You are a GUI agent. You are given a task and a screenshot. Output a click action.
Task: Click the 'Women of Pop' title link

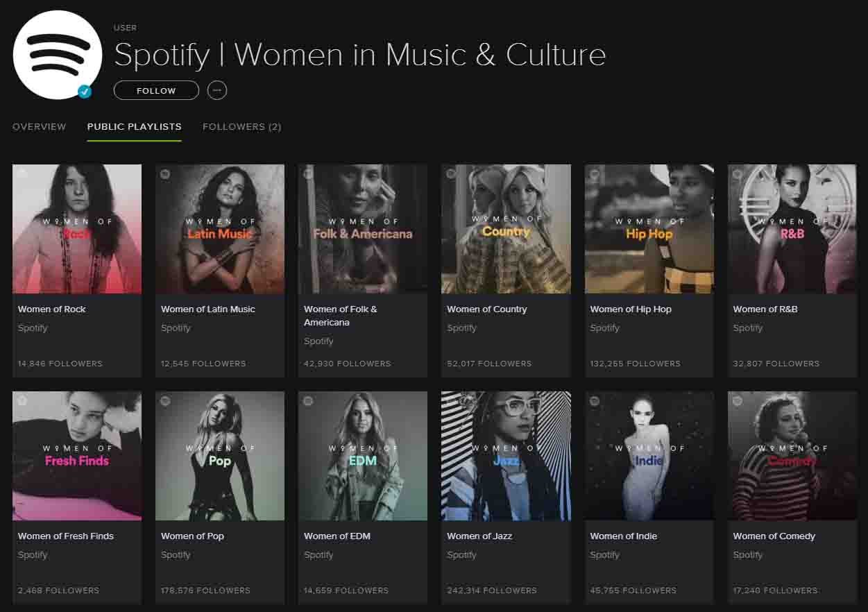pos(192,536)
